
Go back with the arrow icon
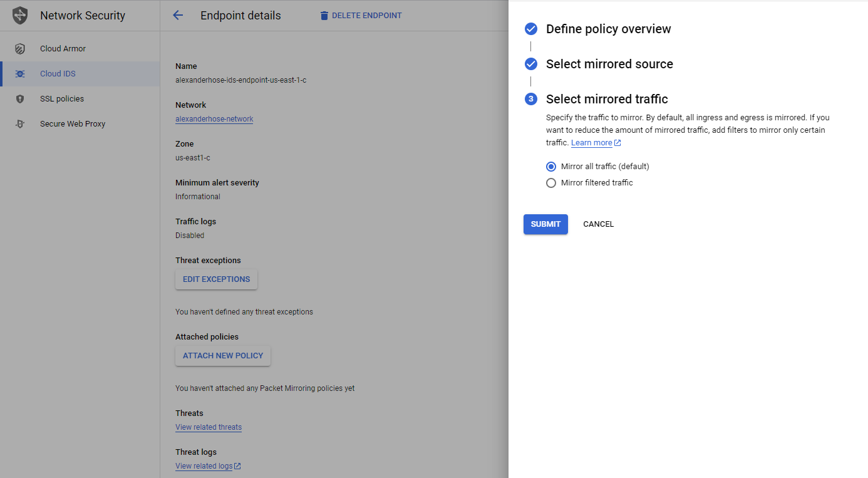[x=178, y=16]
